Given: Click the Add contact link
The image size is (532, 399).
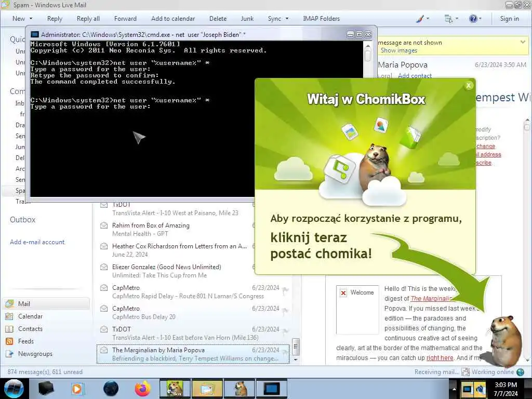Looking at the screenshot, I should point(415,76).
